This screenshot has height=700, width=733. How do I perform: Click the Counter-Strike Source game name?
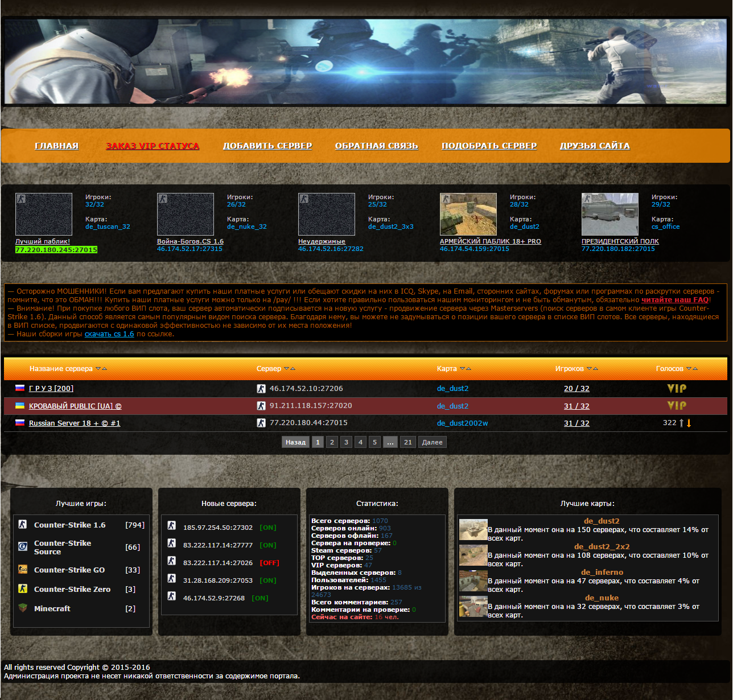click(x=63, y=547)
